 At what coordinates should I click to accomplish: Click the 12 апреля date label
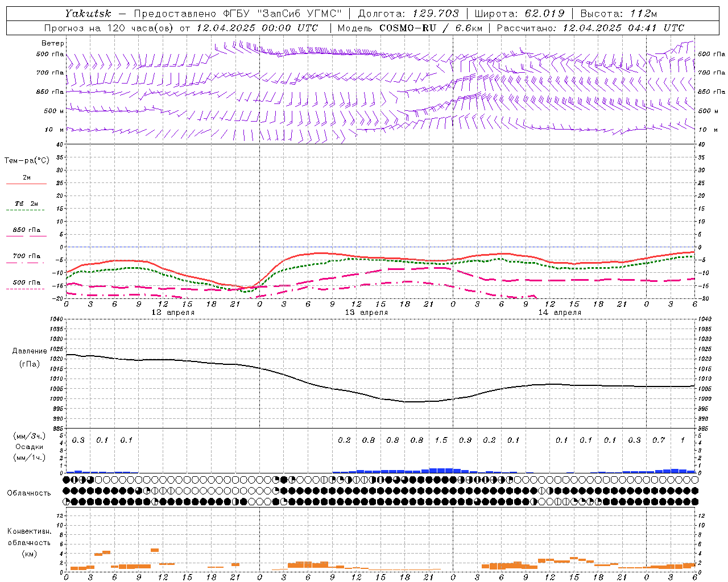pyautogui.click(x=173, y=313)
